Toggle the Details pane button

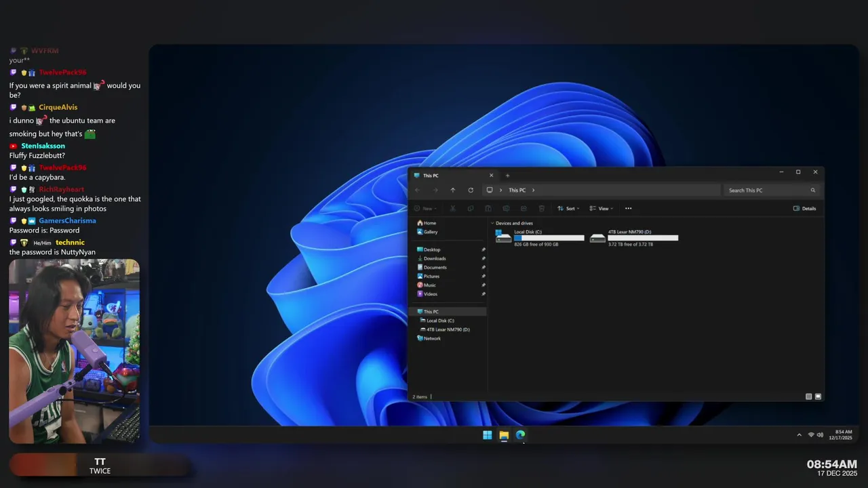(804, 209)
